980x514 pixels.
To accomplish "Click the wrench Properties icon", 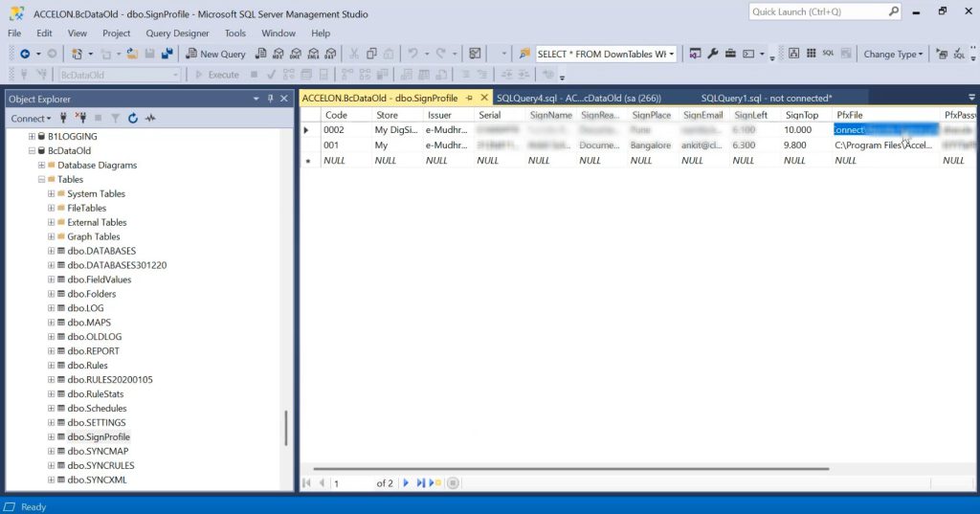I will point(712,54).
